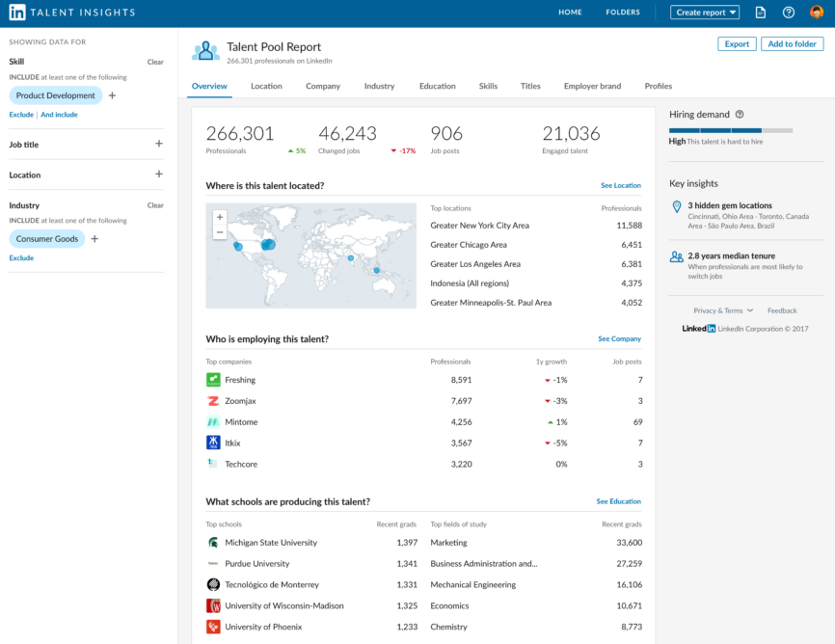Expand the Location filter
This screenshot has height=644, width=835.
pyautogui.click(x=159, y=174)
